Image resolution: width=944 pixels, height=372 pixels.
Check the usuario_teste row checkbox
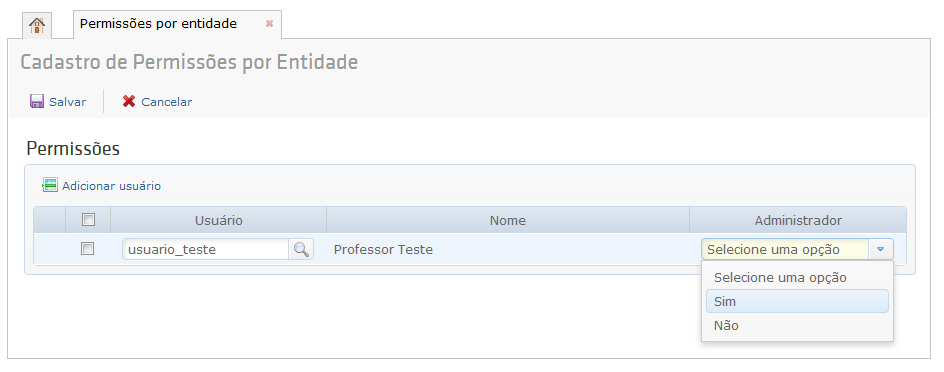88,249
